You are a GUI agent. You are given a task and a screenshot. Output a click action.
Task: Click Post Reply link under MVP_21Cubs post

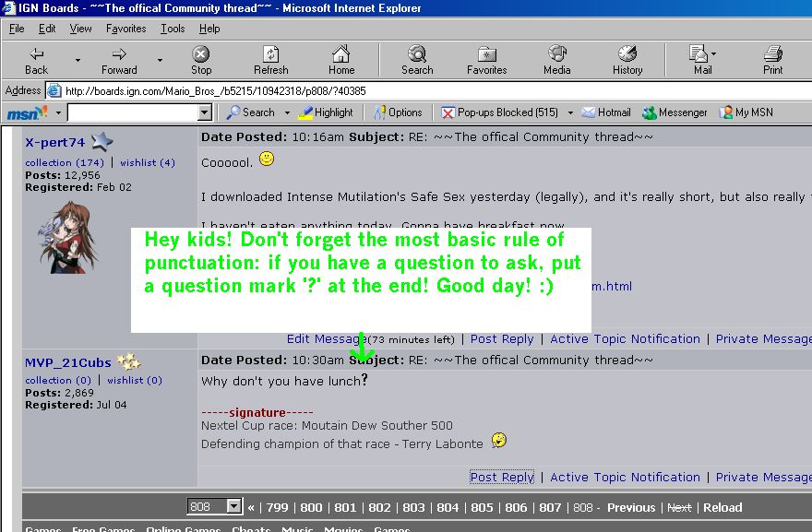[x=502, y=477]
